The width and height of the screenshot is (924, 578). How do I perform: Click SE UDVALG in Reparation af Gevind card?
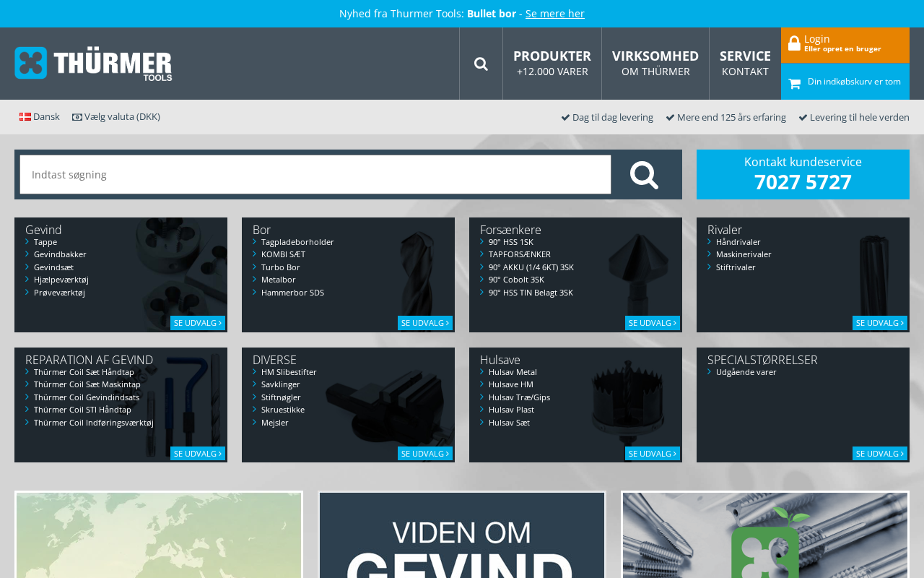click(198, 454)
